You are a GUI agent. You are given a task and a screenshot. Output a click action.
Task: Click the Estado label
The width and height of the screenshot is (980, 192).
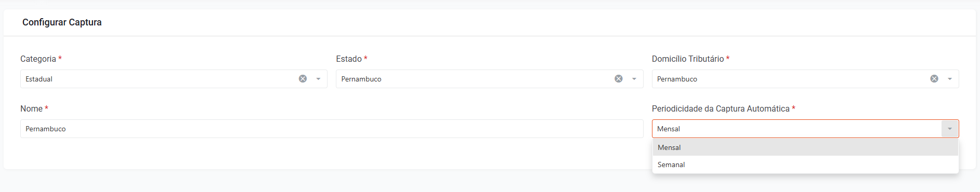[x=349, y=59]
